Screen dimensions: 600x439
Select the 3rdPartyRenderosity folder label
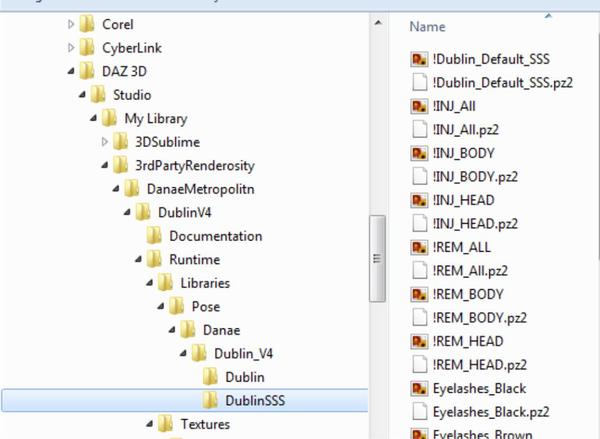pos(195,165)
